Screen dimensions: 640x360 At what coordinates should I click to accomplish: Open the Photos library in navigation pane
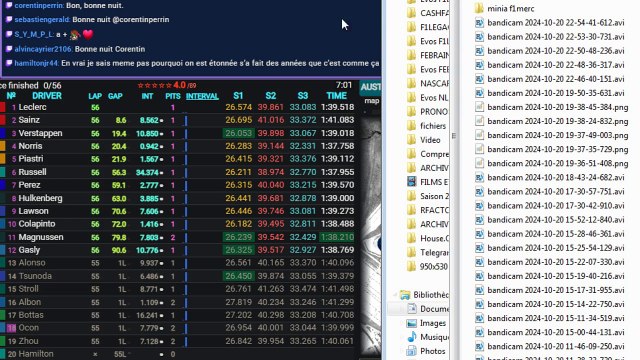426,351
